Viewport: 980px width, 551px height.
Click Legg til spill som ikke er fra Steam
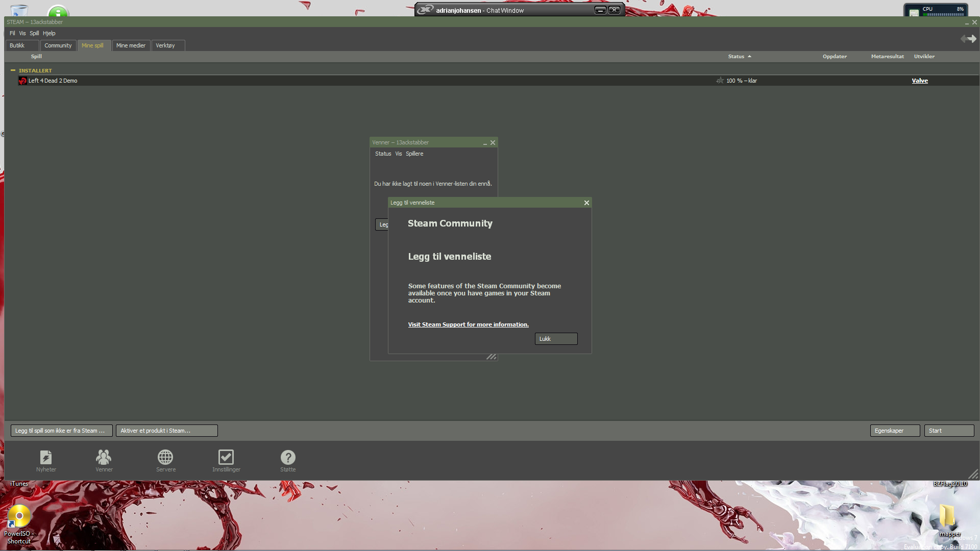(x=61, y=431)
